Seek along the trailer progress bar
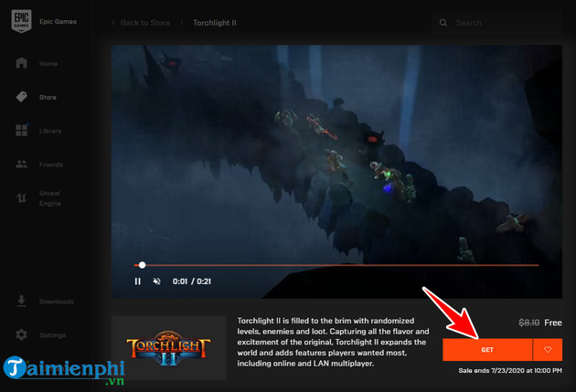The height and width of the screenshot is (392, 576). click(x=336, y=265)
